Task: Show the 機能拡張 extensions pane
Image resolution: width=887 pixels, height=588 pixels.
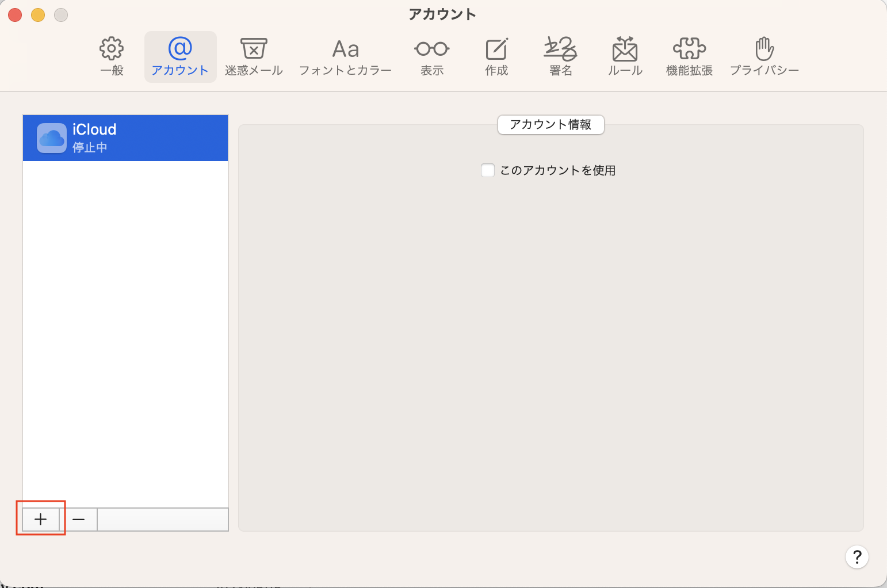Action: click(689, 56)
